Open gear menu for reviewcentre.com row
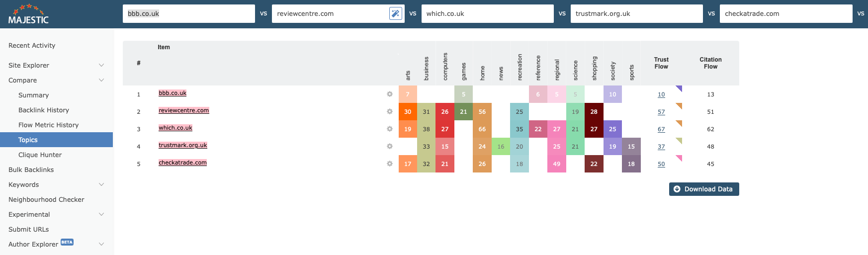Screen dimensions: 868x255 390,111
